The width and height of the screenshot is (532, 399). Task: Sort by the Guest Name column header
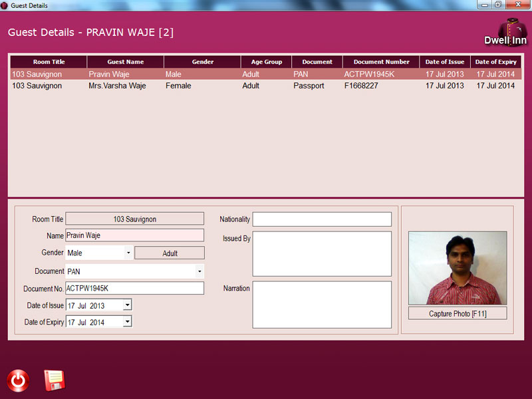(125, 62)
